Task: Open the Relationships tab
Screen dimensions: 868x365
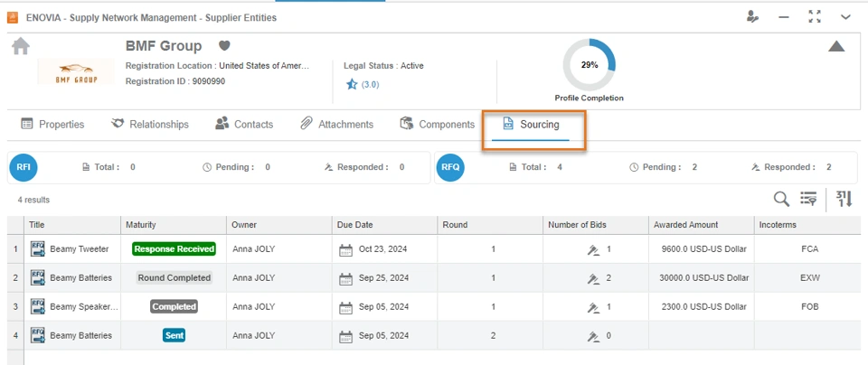Action: pos(150,125)
